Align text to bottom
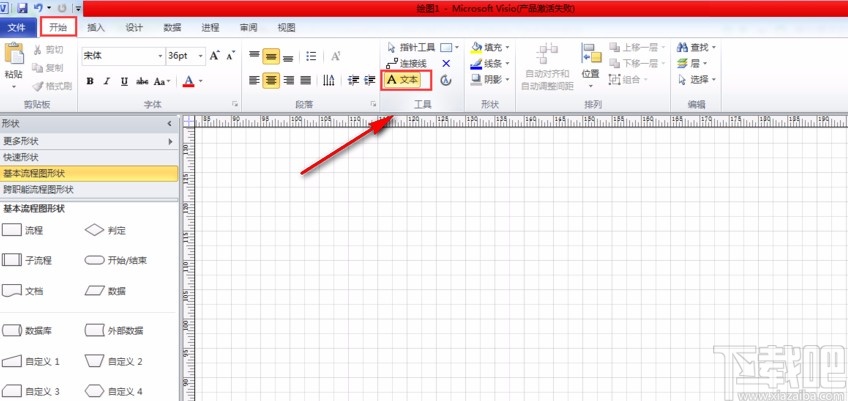 point(288,56)
